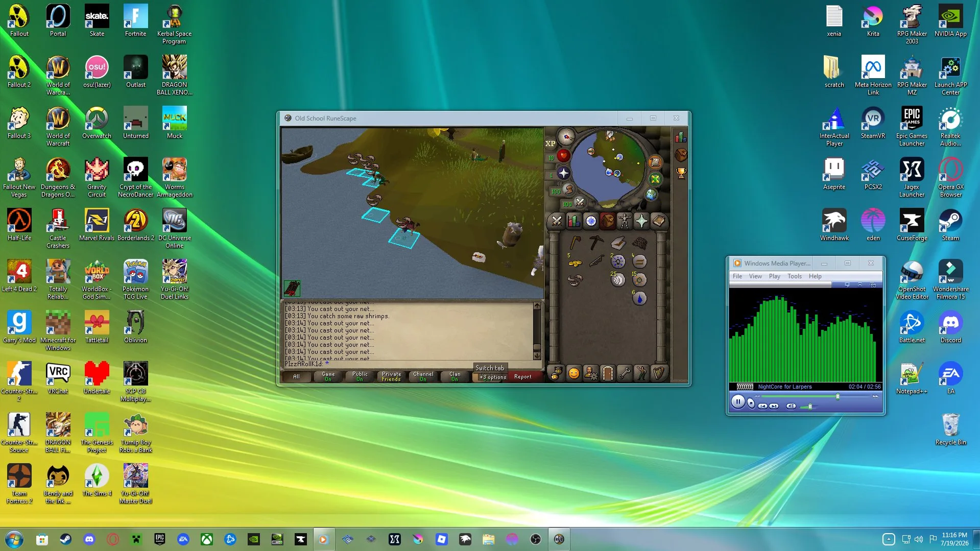Screen dimensions: 980x551
Task: Toggle the XP drops button
Action: 550,143
